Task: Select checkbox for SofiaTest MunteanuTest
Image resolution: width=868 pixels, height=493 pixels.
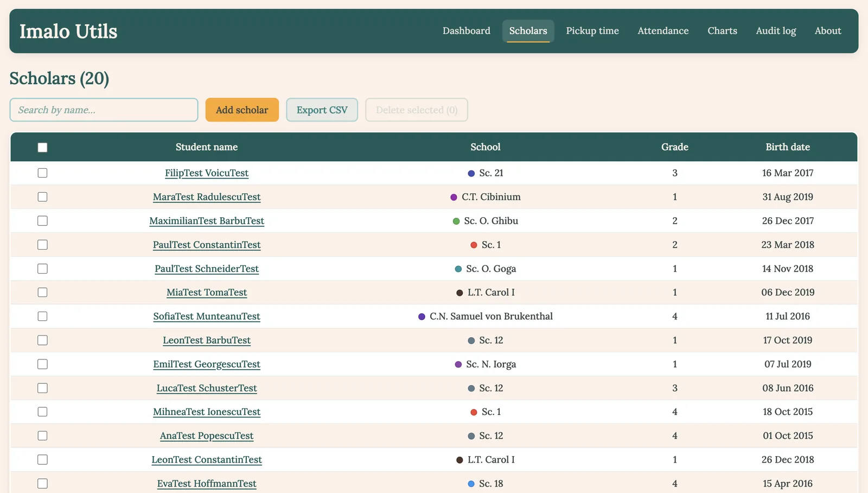Action: [42, 316]
